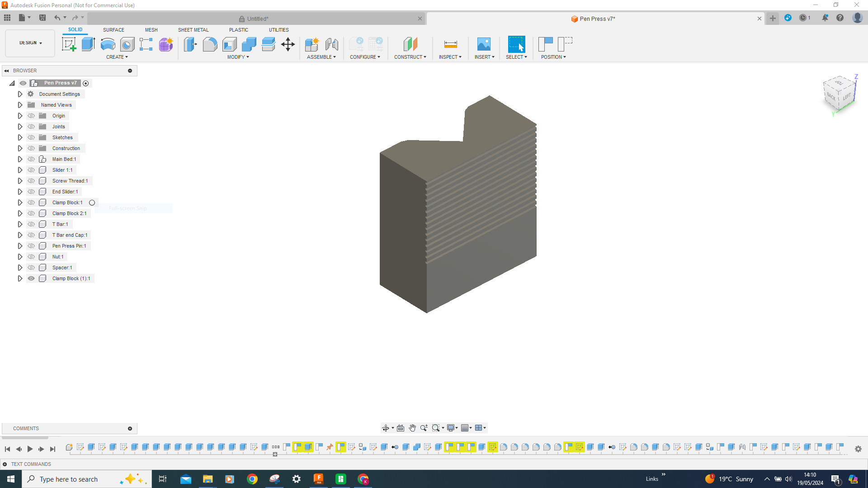Show the Main Bed:1 component
Image resolution: width=868 pixels, height=488 pixels.
[31, 159]
